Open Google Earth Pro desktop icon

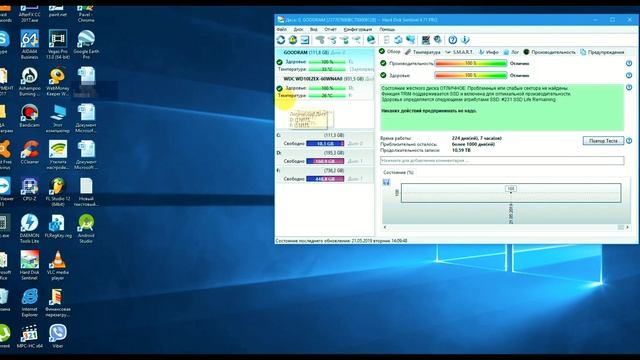click(86, 45)
